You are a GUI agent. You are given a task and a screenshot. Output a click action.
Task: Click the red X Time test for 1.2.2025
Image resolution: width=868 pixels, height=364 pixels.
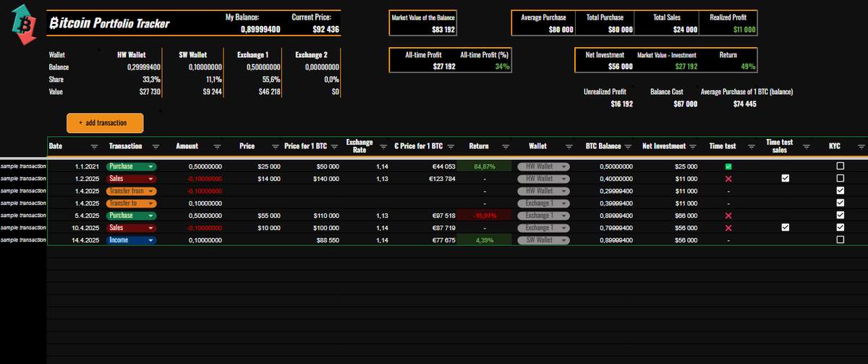pyautogui.click(x=728, y=179)
